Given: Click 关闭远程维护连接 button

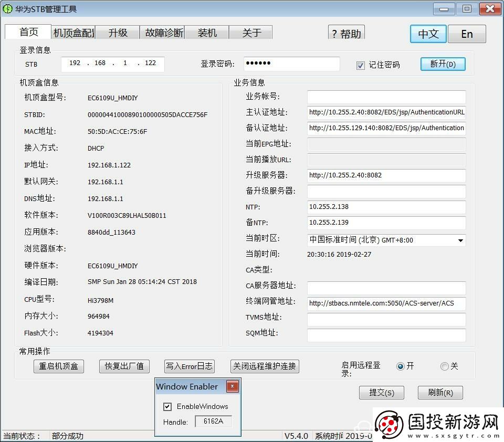Looking at the screenshot, I should [x=265, y=366].
